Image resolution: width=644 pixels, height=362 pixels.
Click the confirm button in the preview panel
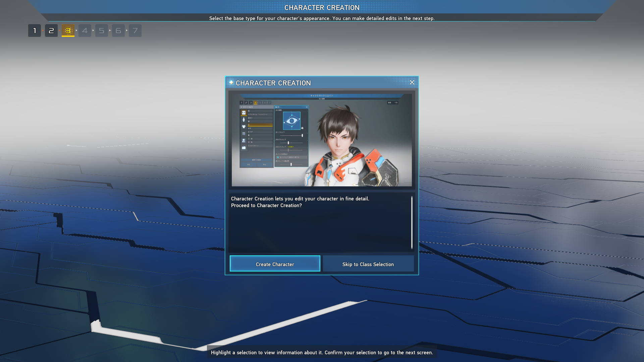pyautogui.click(x=249, y=164)
